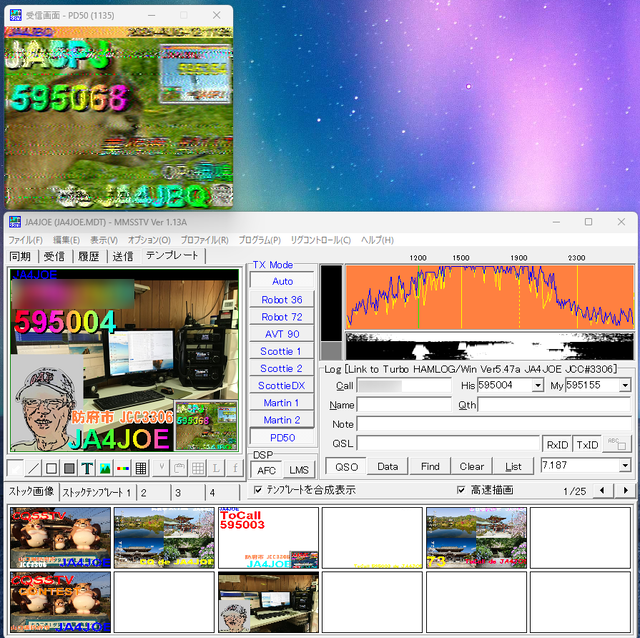Select the ToCall 595003 stock thumbnail

(x=268, y=538)
